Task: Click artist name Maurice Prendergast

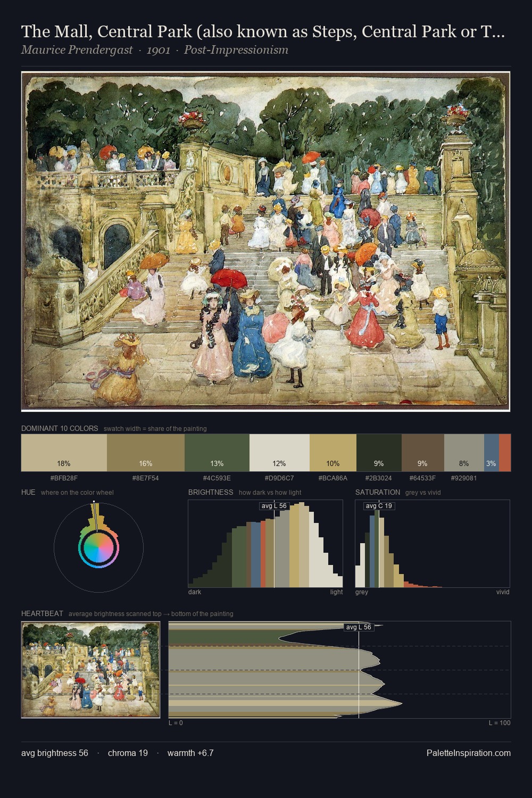Action: (77, 50)
